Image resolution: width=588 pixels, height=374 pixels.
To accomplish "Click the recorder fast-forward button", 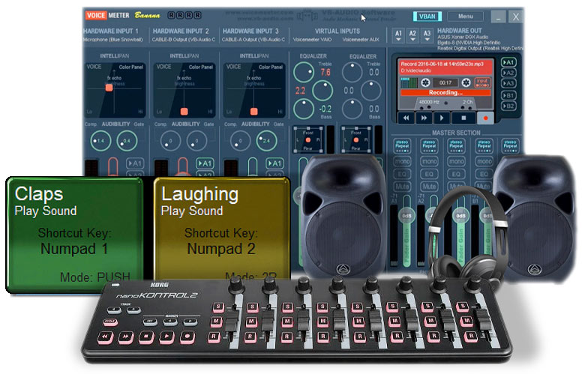I will point(424,118).
